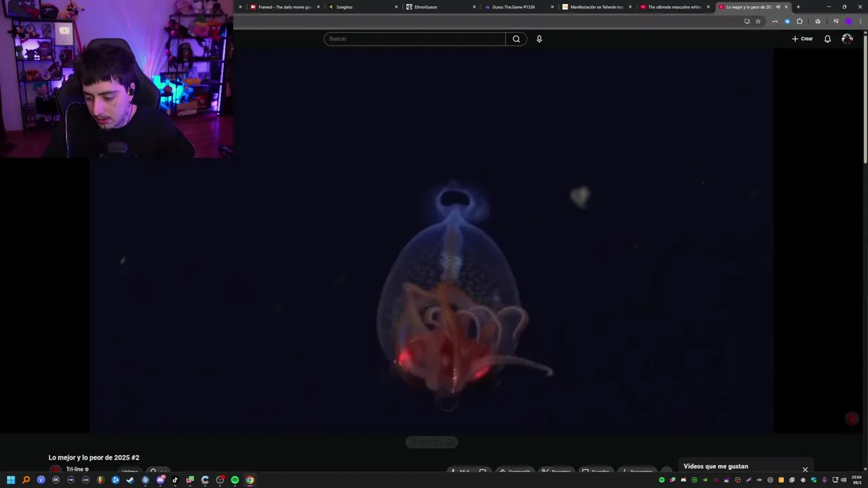Open Spotify from the taskbar
Screen dimensions: 868x488
click(x=235, y=480)
